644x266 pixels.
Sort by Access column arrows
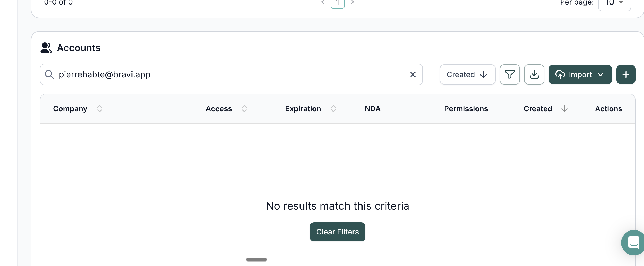244,109
